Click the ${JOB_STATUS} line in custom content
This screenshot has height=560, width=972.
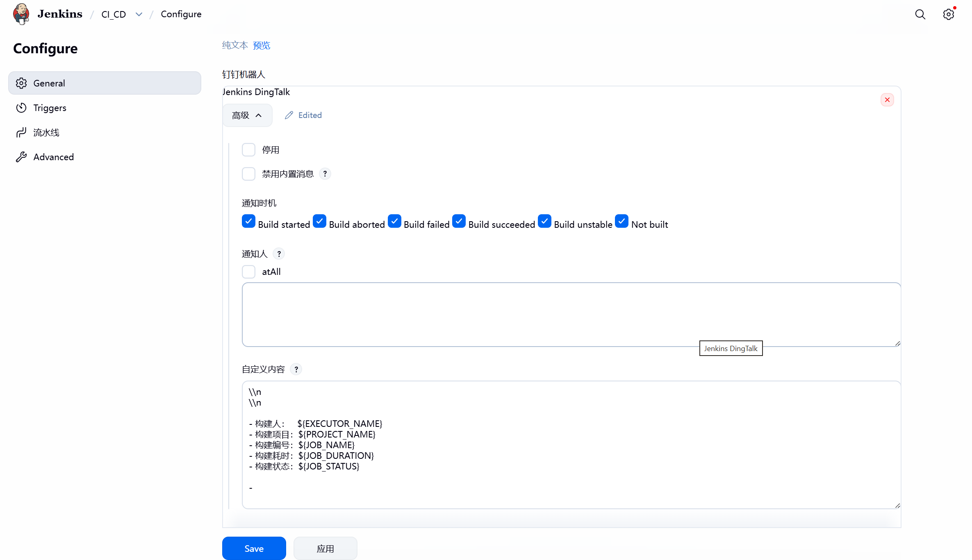point(304,466)
